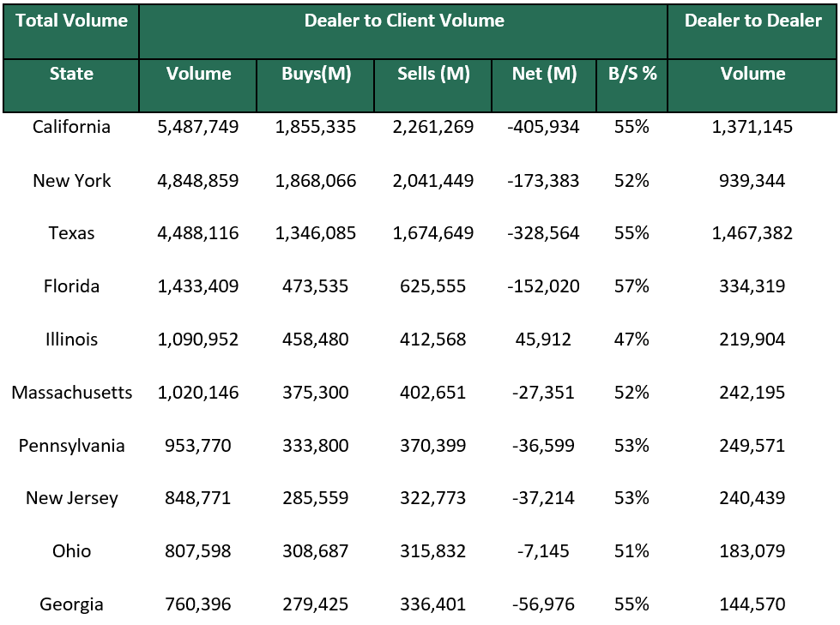The width and height of the screenshot is (840, 625).
Task: Click the Total Volume header cell
Action: [x=71, y=32]
